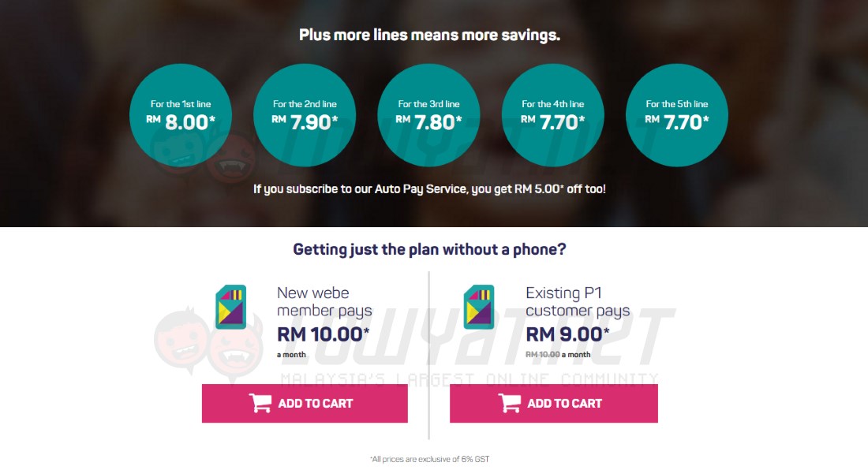Choose the 3rd line RM 7.80 circle
The width and height of the screenshot is (868, 470).
coord(428,115)
